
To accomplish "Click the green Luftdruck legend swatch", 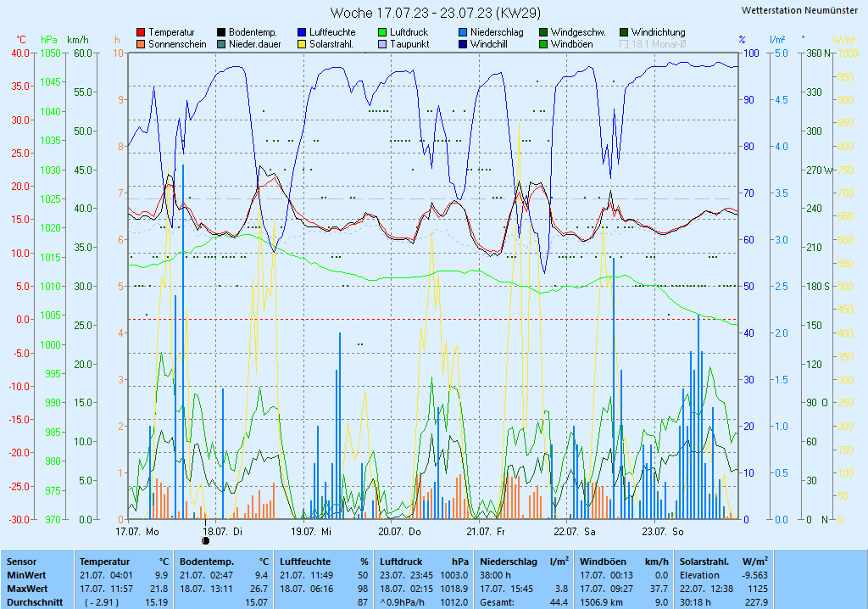I will point(382,33).
